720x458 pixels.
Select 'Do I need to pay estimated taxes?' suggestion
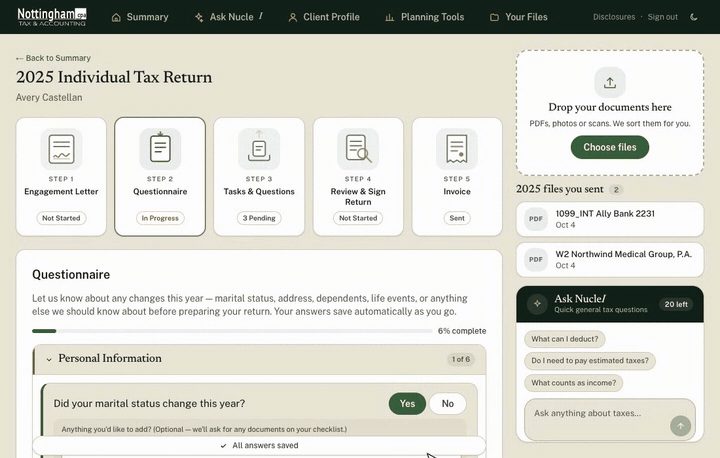590,361
